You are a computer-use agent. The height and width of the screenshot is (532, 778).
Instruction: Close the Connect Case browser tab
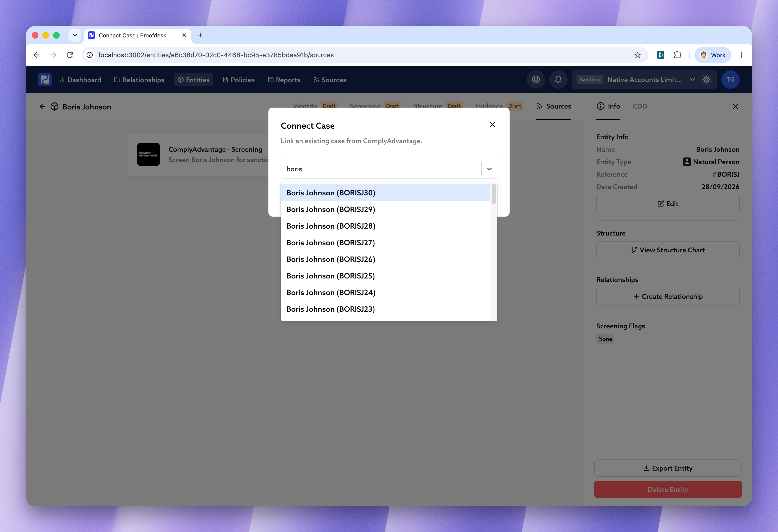click(184, 35)
